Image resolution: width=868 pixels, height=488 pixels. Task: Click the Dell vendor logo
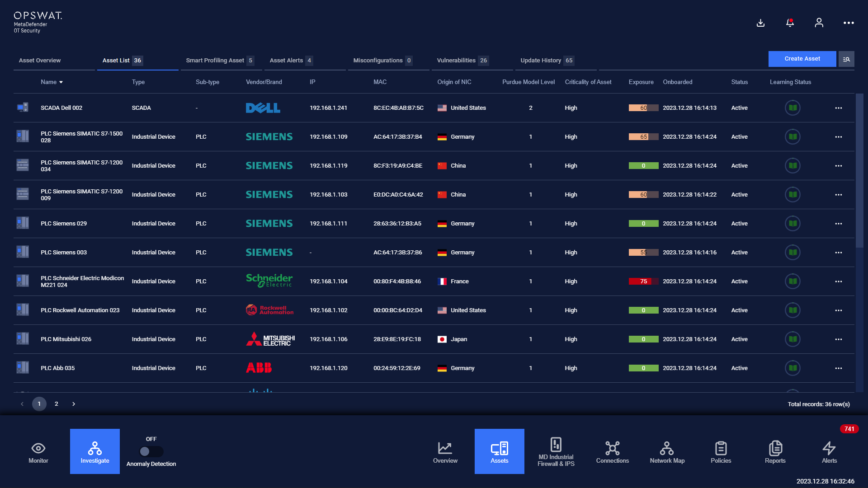click(263, 108)
